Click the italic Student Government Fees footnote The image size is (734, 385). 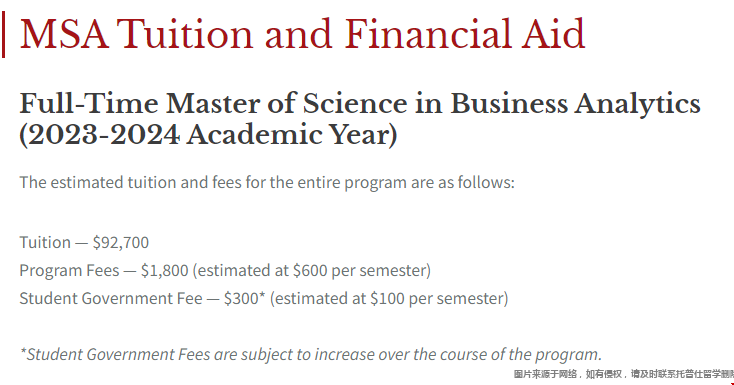(311, 355)
